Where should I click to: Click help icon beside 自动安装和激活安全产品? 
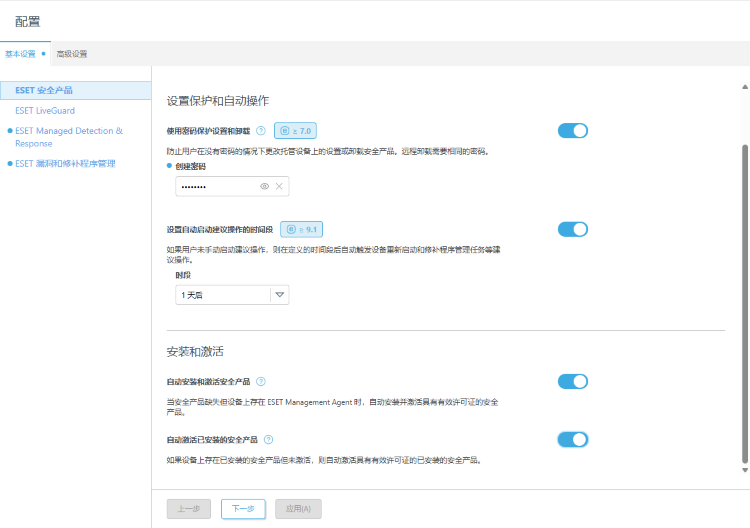(261, 381)
